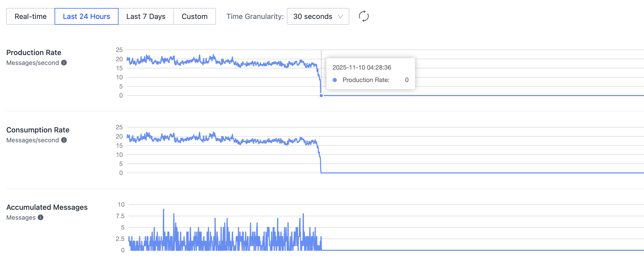Switch to the Last 7 Days range
Image resolution: width=644 pixels, height=269 pixels.
coord(146,16)
